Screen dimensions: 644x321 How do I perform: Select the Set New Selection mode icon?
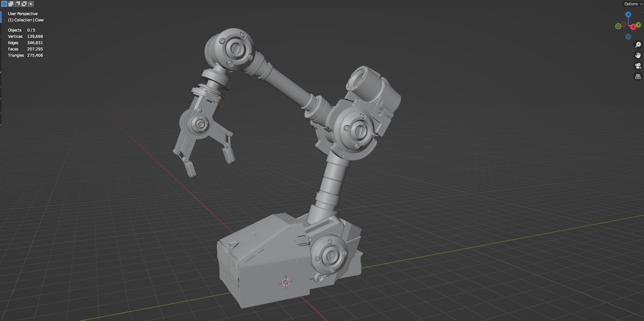pos(4,4)
